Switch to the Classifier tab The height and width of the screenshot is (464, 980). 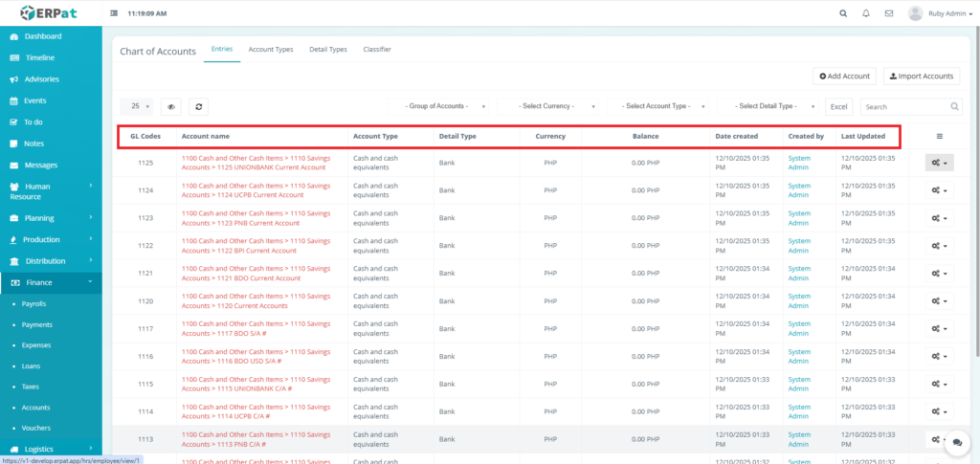point(376,49)
